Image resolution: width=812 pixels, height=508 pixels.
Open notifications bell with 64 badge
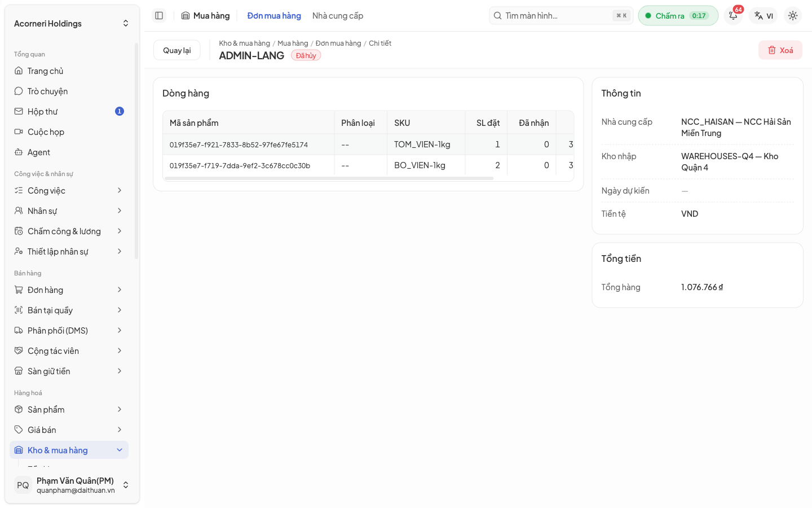click(x=733, y=16)
